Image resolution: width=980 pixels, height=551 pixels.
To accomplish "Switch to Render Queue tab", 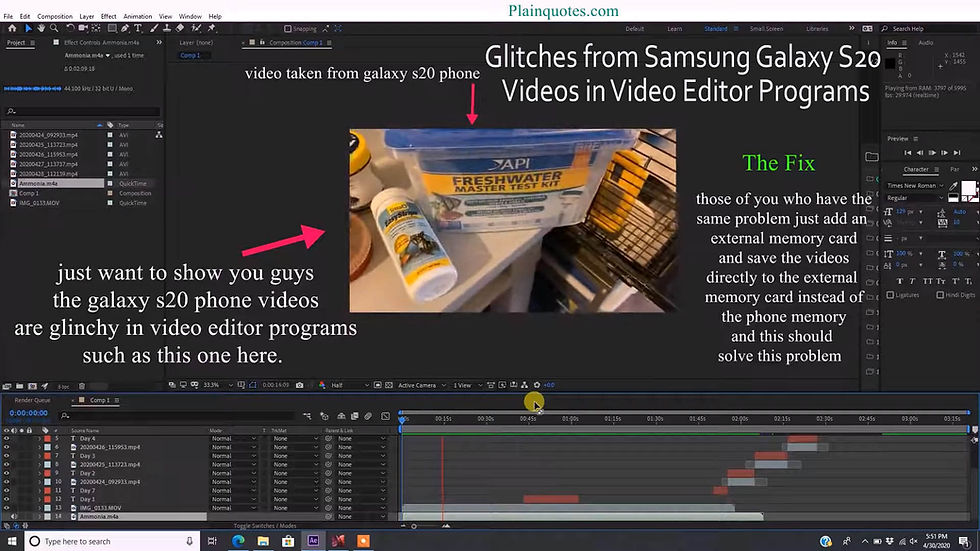I will coord(32,400).
